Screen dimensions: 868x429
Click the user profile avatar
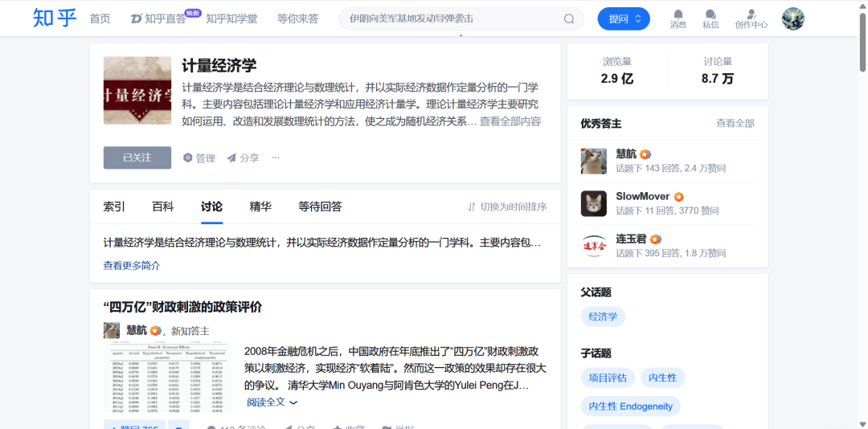point(792,18)
